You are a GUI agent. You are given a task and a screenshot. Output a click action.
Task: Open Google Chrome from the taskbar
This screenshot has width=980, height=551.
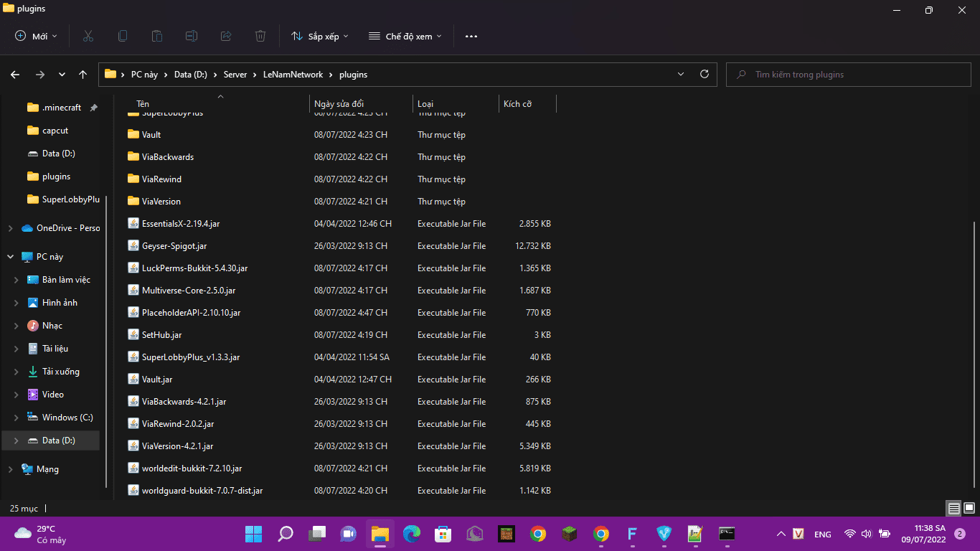tap(537, 534)
